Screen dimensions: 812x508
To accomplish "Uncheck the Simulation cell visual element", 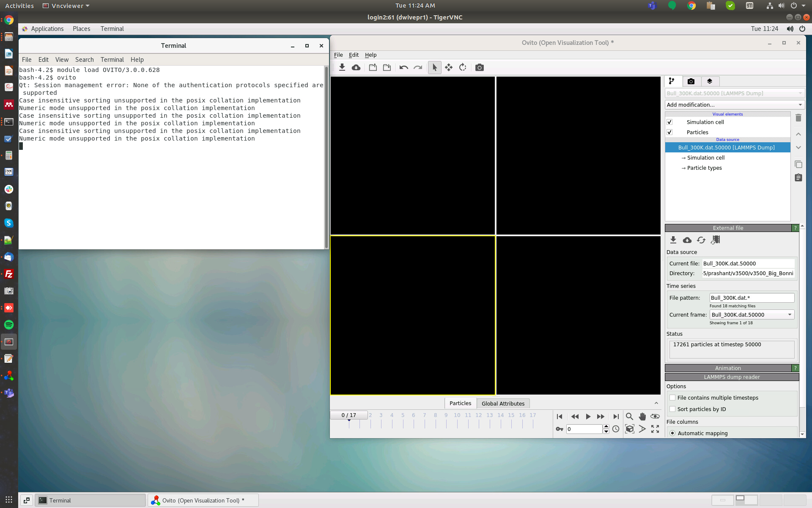I will click(x=670, y=122).
